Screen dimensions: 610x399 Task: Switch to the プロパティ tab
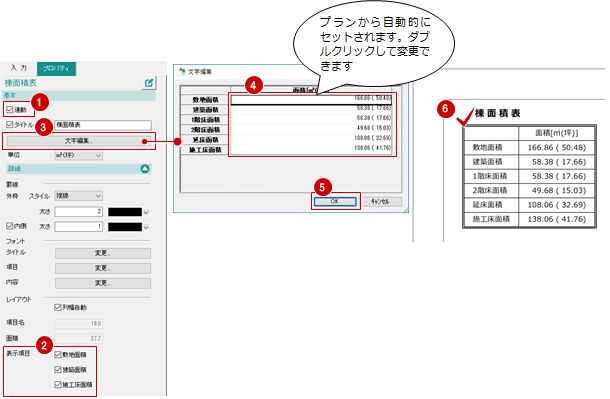pos(56,68)
